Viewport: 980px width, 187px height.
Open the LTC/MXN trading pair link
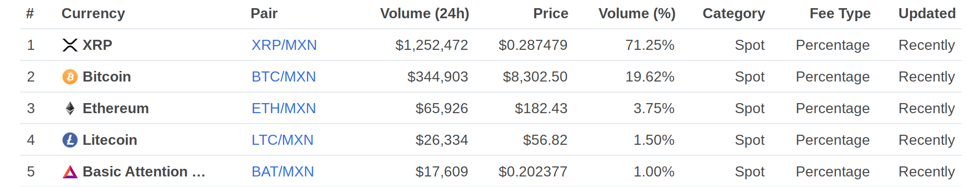point(282,140)
